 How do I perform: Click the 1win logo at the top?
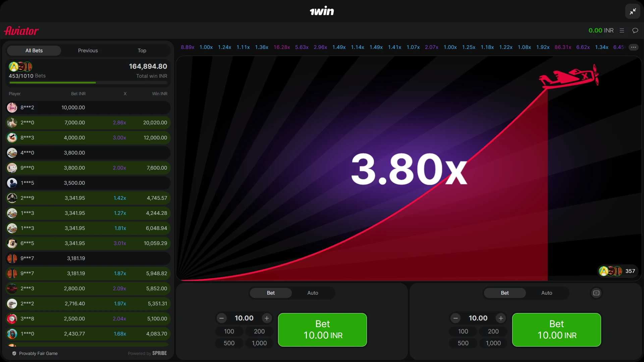(x=322, y=11)
